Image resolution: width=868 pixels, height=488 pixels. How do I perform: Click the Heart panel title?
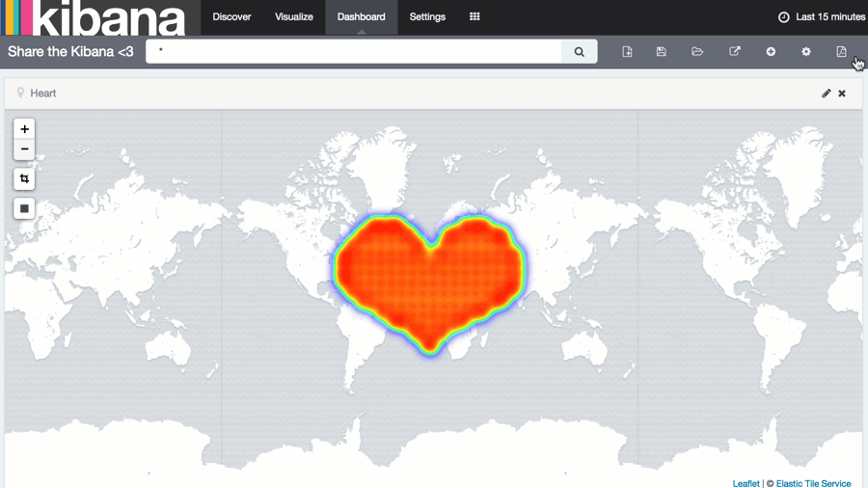pyautogui.click(x=43, y=93)
